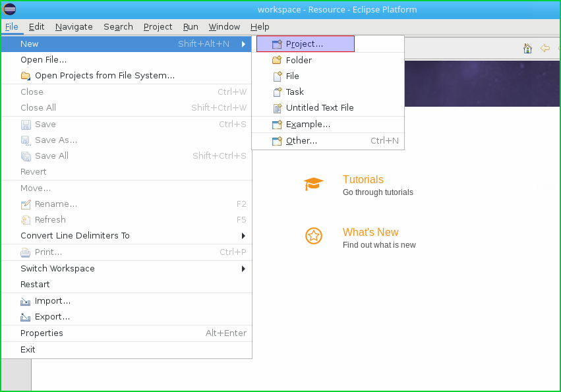Click the Home icon on Welcome toolbar
The width and height of the screenshot is (561, 392).
point(527,48)
